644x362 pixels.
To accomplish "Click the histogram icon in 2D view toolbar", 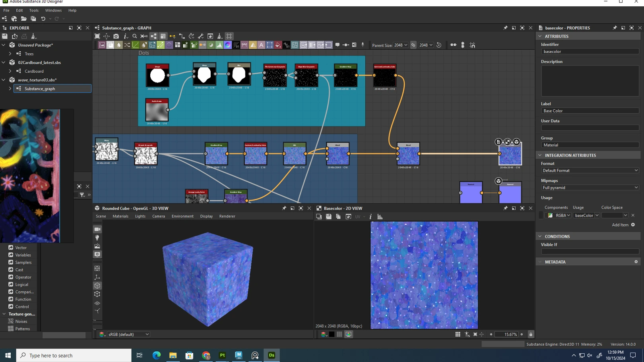I will tap(380, 217).
